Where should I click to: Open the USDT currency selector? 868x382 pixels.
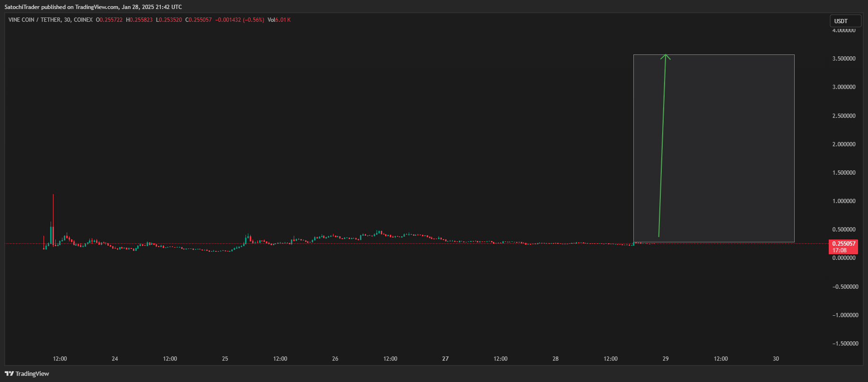coord(845,21)
